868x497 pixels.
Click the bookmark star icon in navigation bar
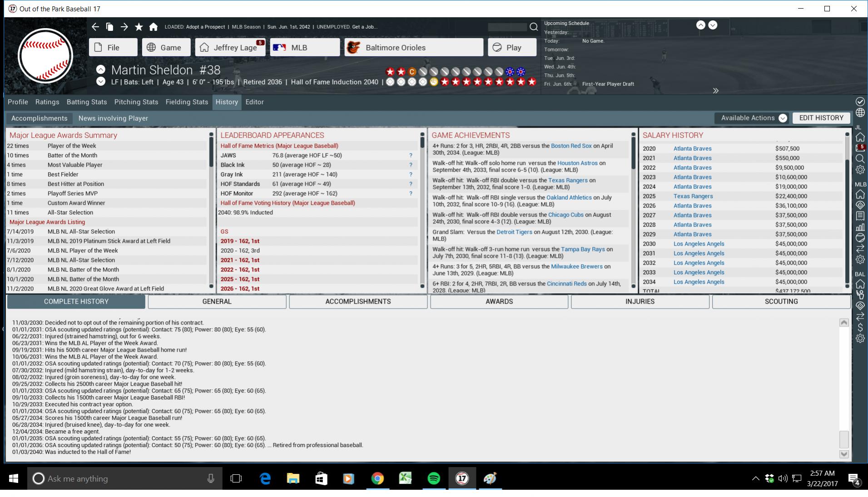coord(139,27)
